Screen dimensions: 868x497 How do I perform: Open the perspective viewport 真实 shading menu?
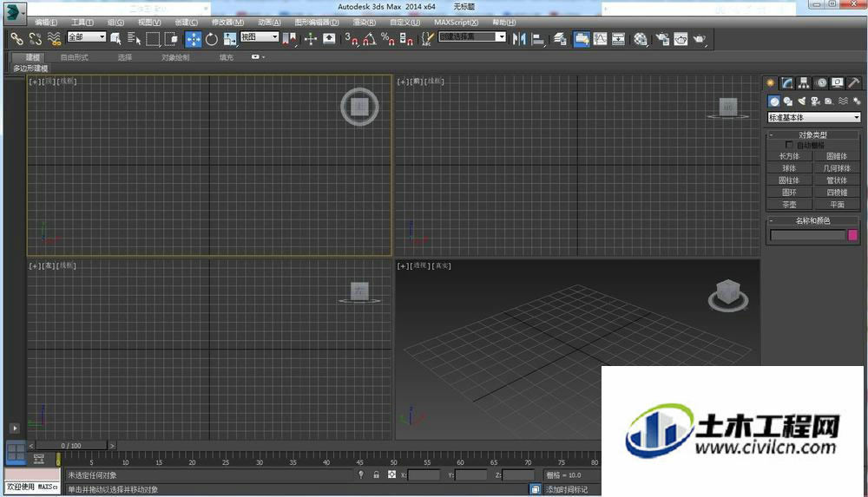pyautogui.click(x=443, y=265)
